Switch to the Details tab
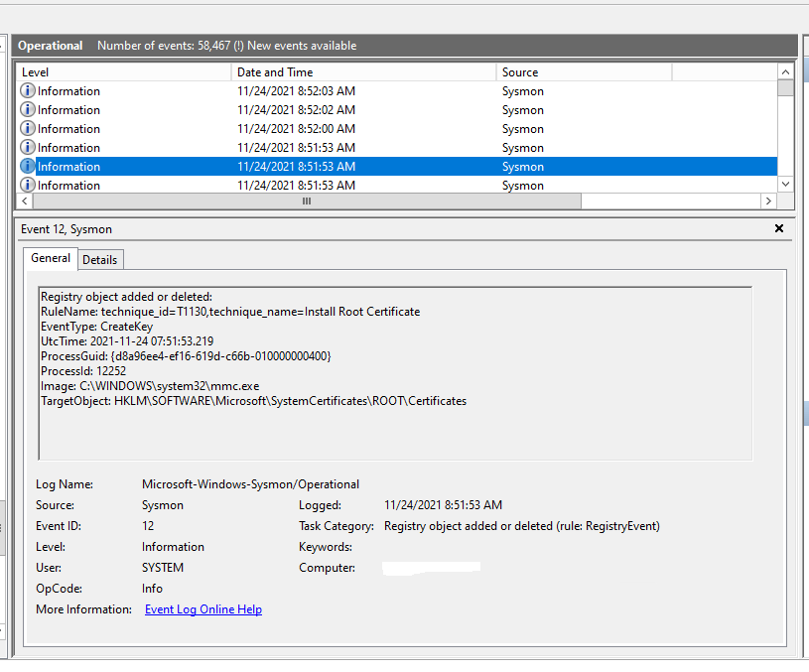The image size is (809, 672). [100, 260]
